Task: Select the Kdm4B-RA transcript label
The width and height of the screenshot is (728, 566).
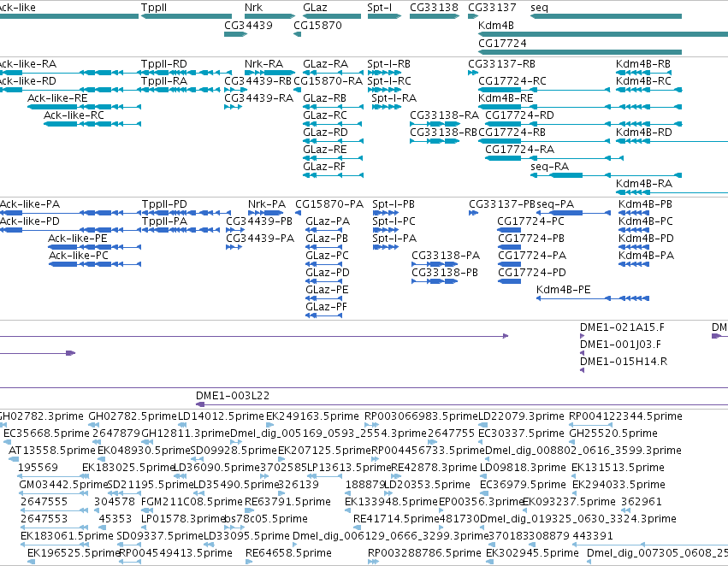Action: click(643, 183)
